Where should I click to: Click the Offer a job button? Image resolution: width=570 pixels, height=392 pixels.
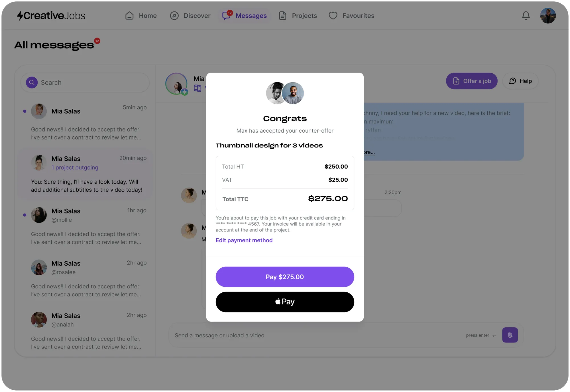[472, 81]
